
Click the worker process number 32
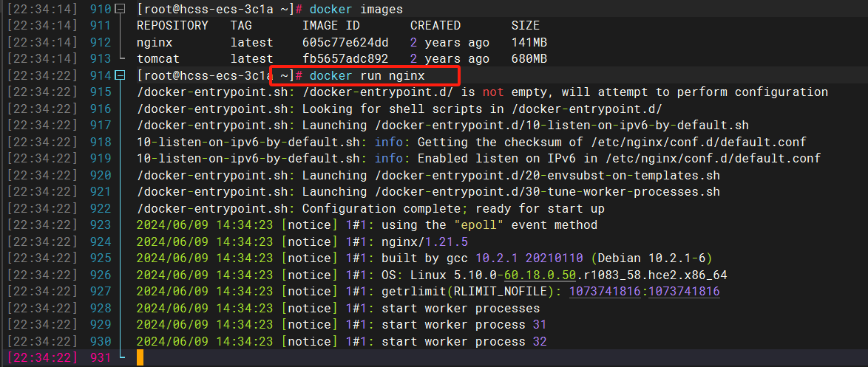(539, 342)
